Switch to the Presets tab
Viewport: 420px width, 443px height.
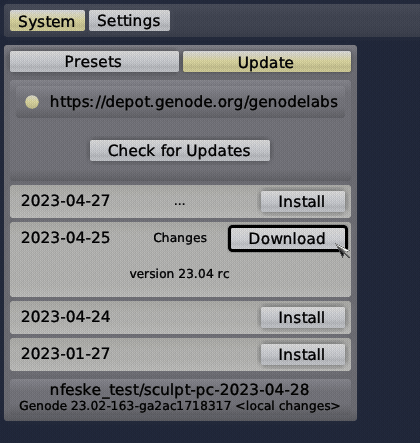[94, 62]
